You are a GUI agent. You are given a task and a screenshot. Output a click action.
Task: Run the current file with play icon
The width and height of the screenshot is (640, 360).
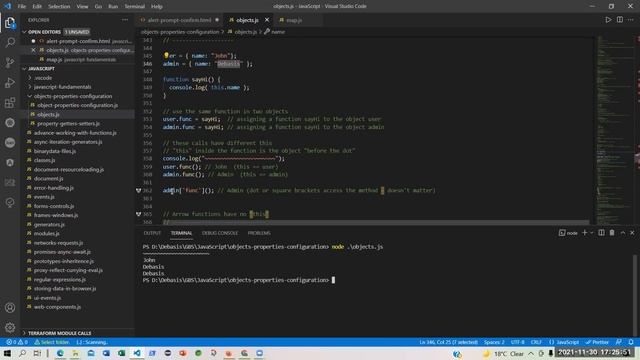pyautogui.click(x=608, y=20)
